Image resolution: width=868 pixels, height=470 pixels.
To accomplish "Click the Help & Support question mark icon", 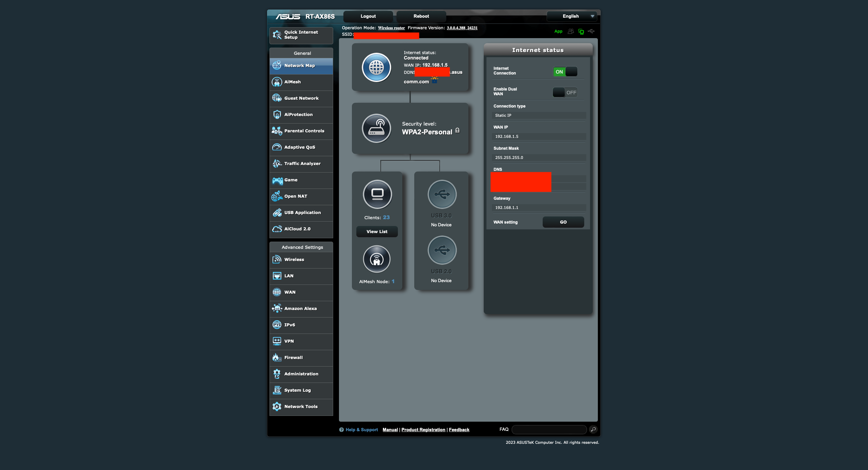I will click(342, 430).
